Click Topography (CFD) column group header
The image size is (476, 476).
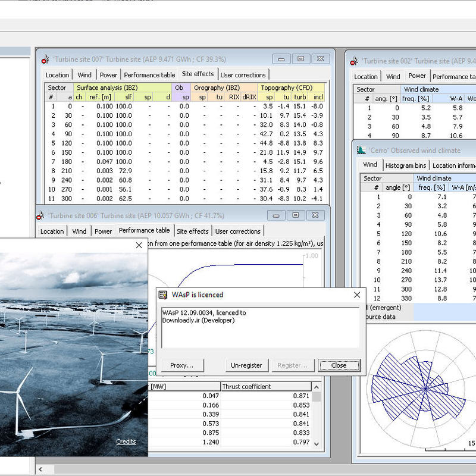click(x=291, y=87)
